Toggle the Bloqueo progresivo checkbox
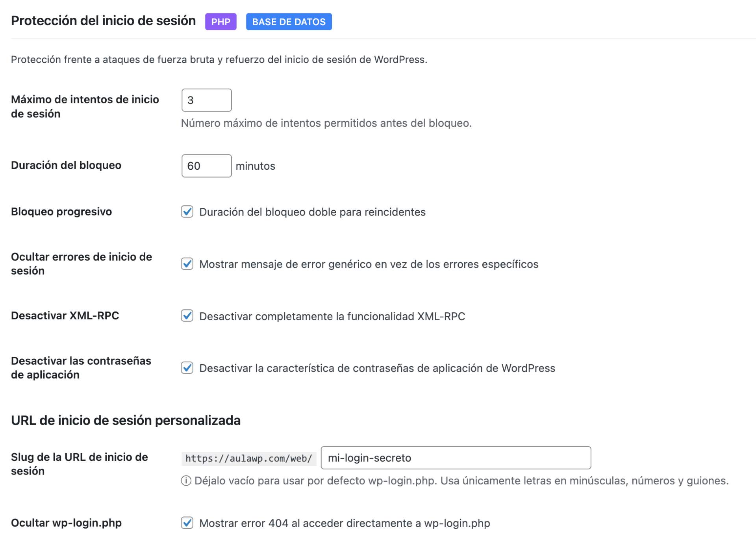The height and width of the screenshot is (549, 756). point(187,212)
